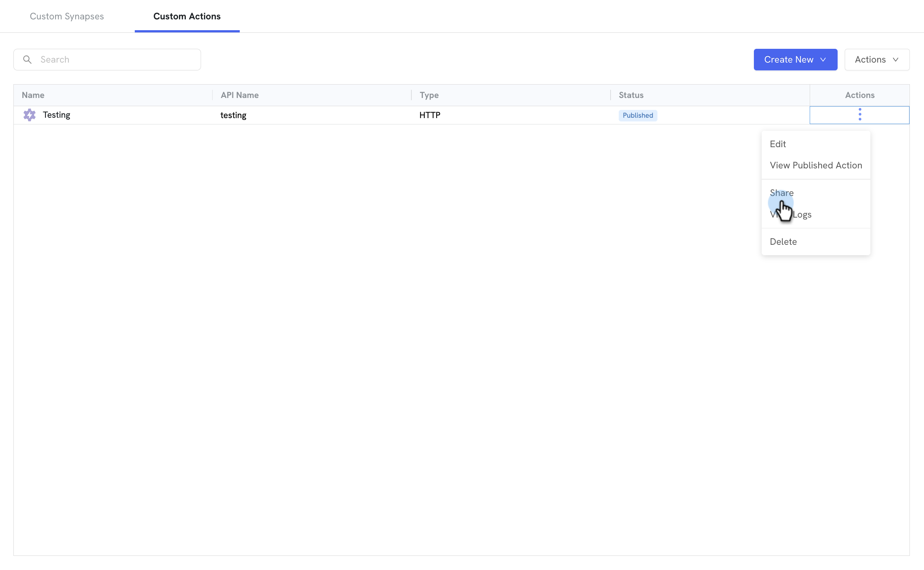Switch to the Custom Synapses tab
This screenshot has width=924, height=570.
point(67,16)
